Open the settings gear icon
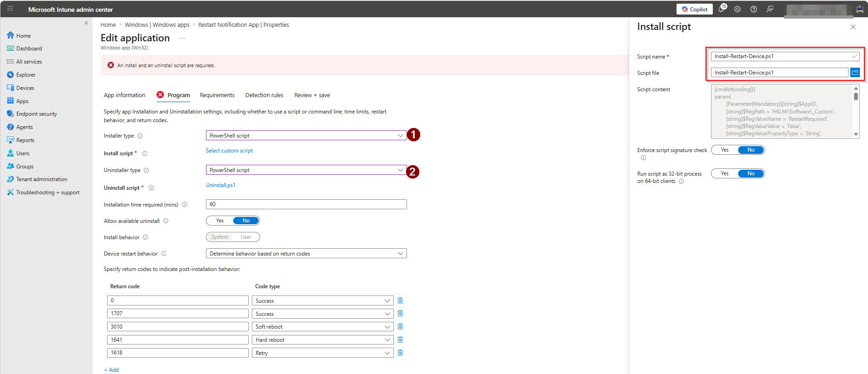The height and width of the screenshot is (374, 868). pos(737,9)
